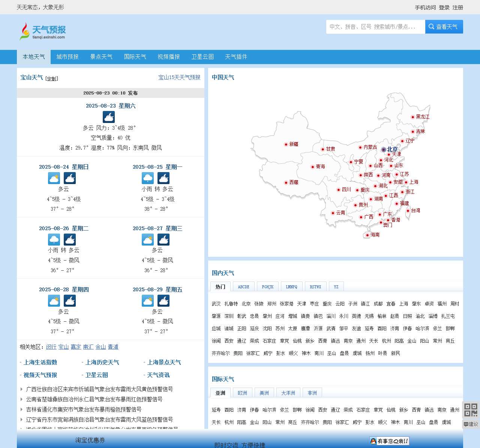Click the daytime cloudy icon for 2025-08-24
The height and width of the screenshot is (448, 480).
(54, 178)
